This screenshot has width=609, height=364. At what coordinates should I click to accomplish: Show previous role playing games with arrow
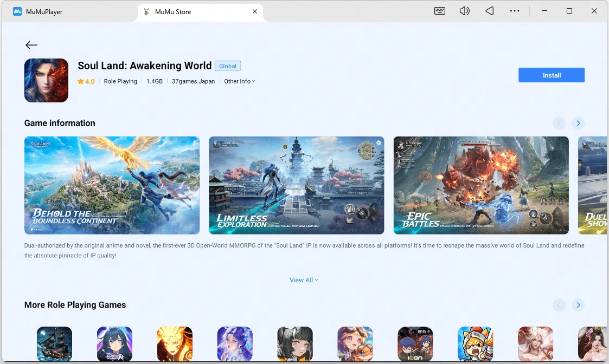tap(559, 305)
